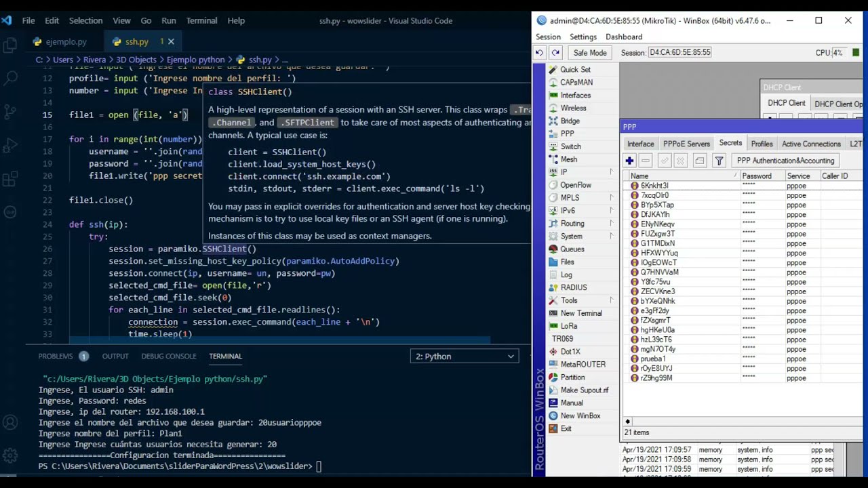The height and width of the screenshot is (488, 868).
Task: Sort secrets by the Service column header
Action: click(802, 176)
